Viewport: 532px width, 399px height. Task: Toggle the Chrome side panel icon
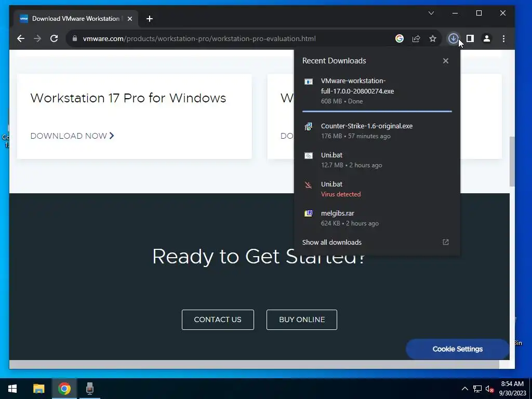tap(470, 38)
